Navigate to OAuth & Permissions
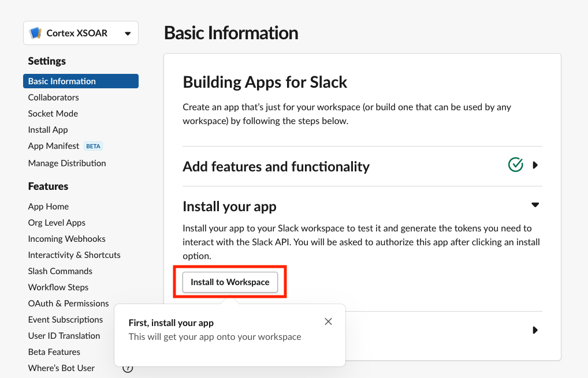 point(68,304)
